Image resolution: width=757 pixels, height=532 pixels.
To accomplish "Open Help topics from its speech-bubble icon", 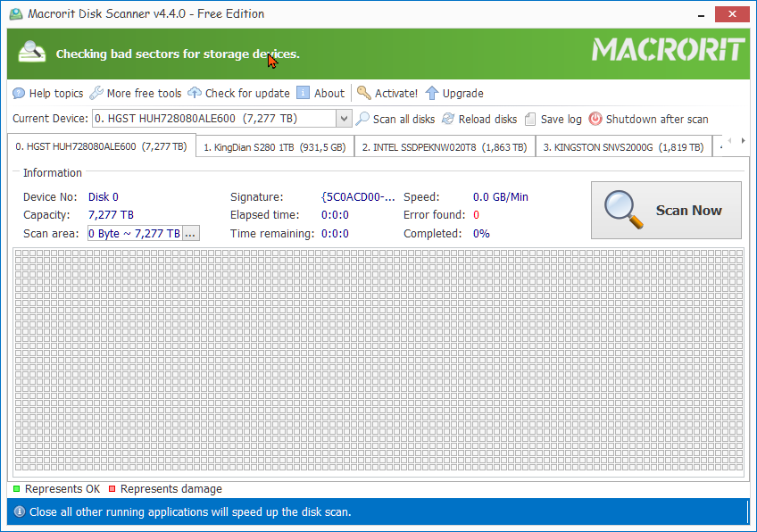I will tap(19, 93).
